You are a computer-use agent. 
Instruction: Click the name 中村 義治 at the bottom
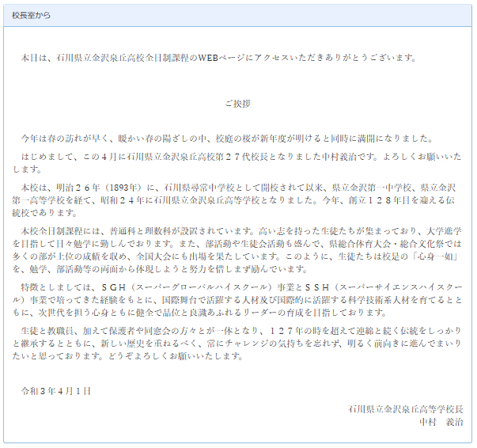pos(441,422)
